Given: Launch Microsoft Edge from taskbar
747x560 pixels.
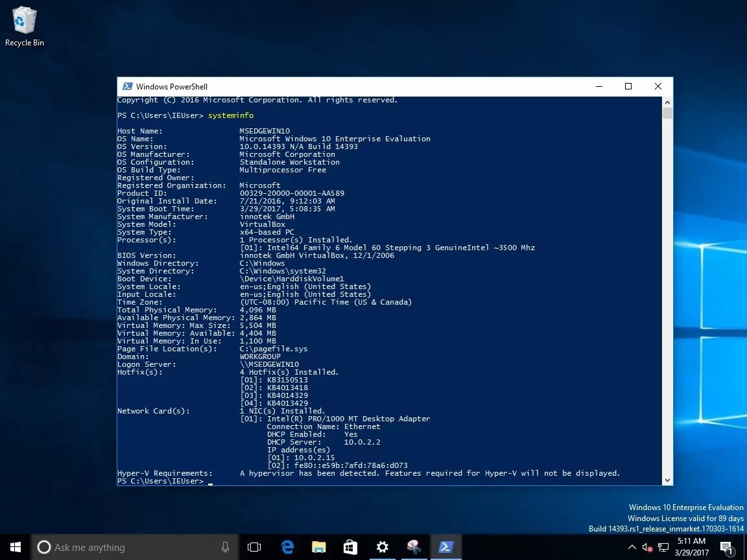Looking at the screenshot, I should pyautogui.click(x=287, y=547).
